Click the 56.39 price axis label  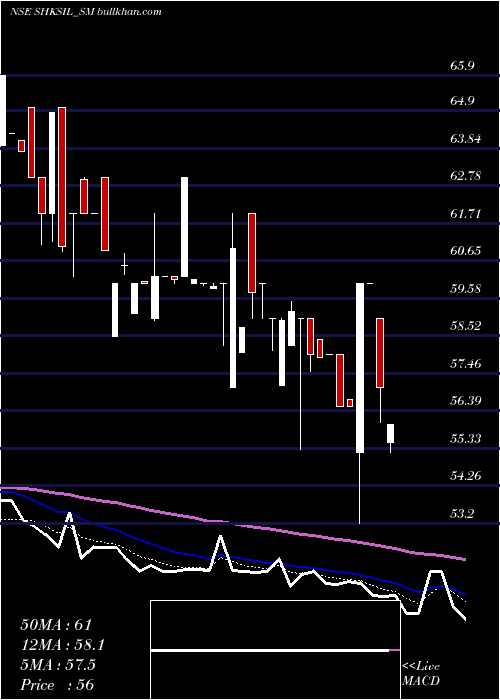[x=466, y=400]
